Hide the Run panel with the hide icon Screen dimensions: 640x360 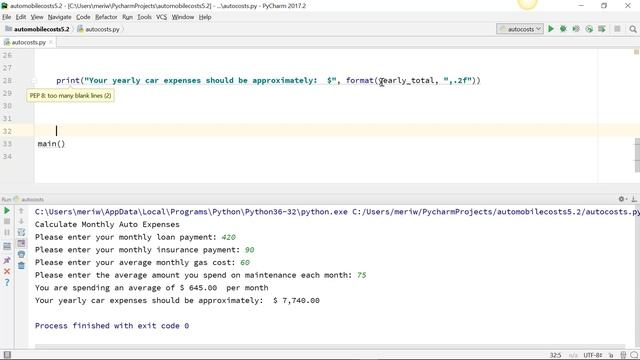tap(634, 199)
